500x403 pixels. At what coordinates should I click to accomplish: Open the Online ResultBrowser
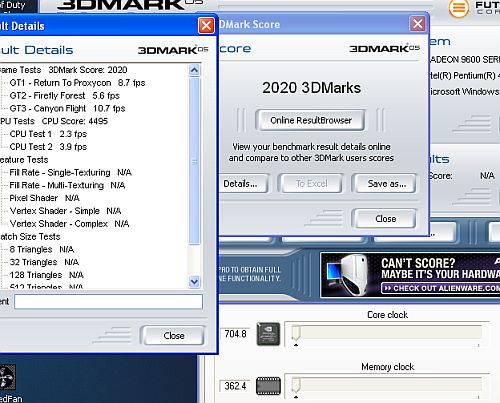[x=310, y=120]
